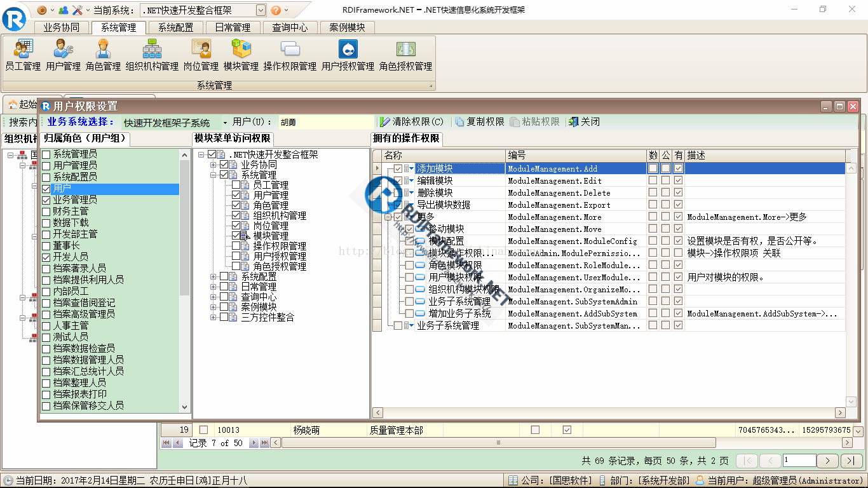This screenshot has width=868, height=488.
Task: Expand 日常管理 tree node
Action: pos(213,287)
